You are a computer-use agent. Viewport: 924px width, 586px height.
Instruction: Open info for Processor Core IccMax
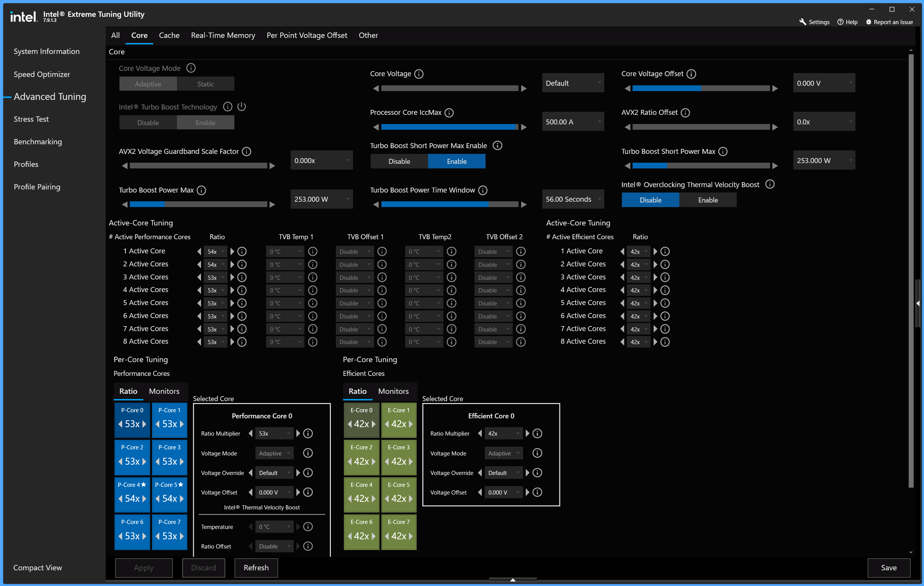click(449, 113)
